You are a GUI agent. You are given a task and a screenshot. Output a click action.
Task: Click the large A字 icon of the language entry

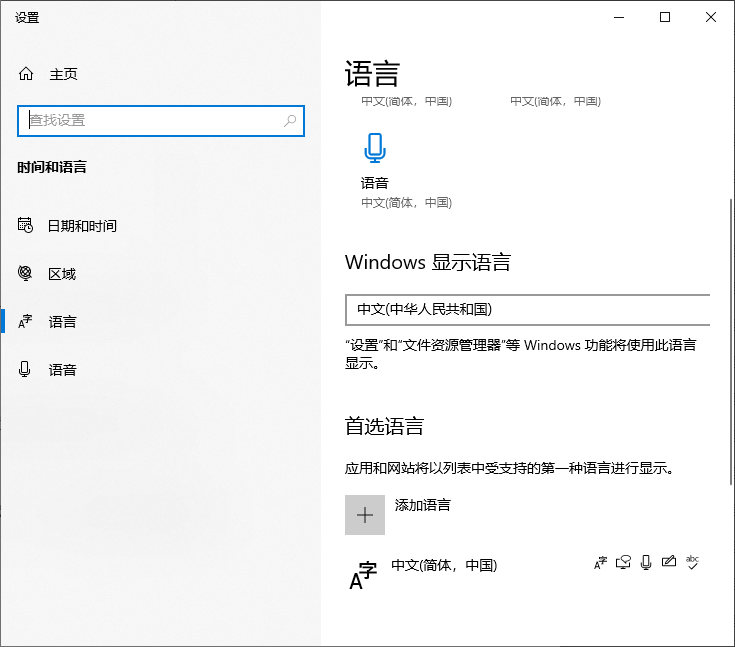pyautogui.click(x=363, y=575)
